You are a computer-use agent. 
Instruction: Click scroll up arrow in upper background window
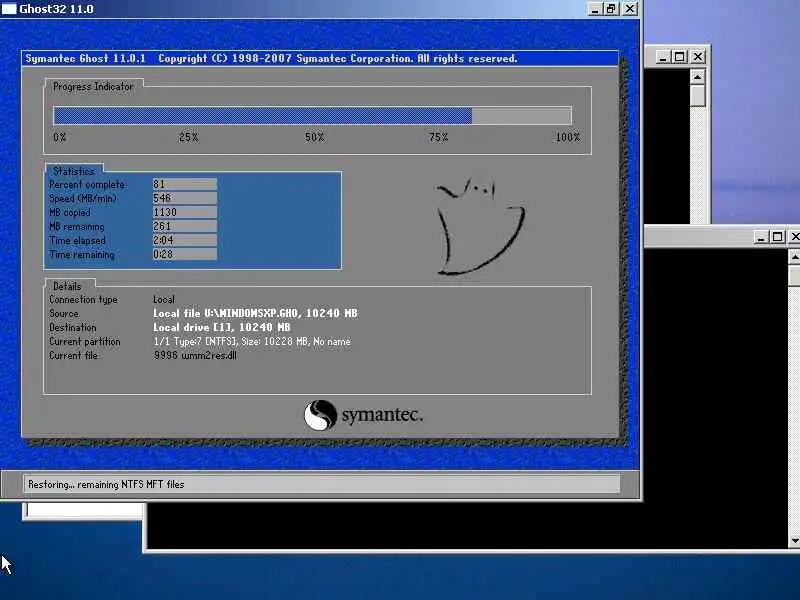(697, 77)
